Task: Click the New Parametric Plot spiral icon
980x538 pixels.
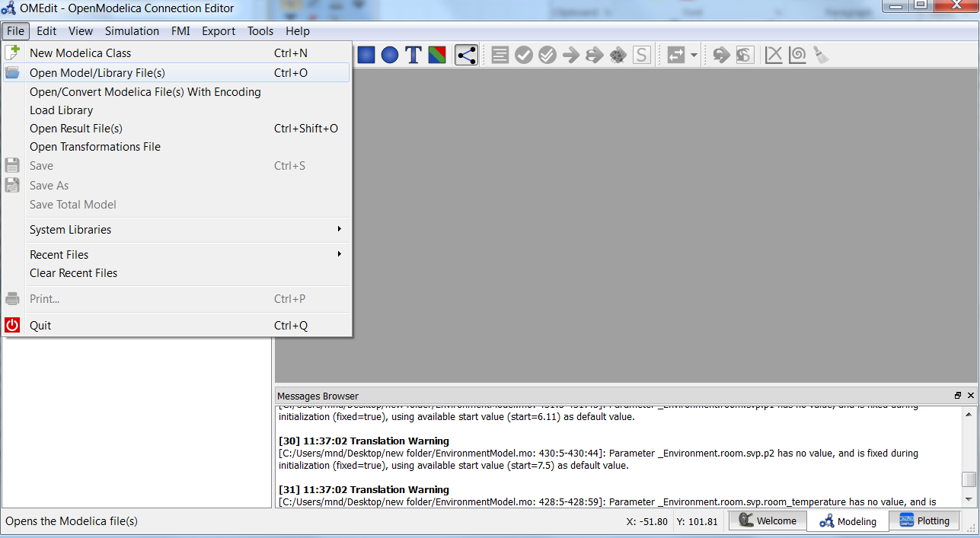Action: 797,55
